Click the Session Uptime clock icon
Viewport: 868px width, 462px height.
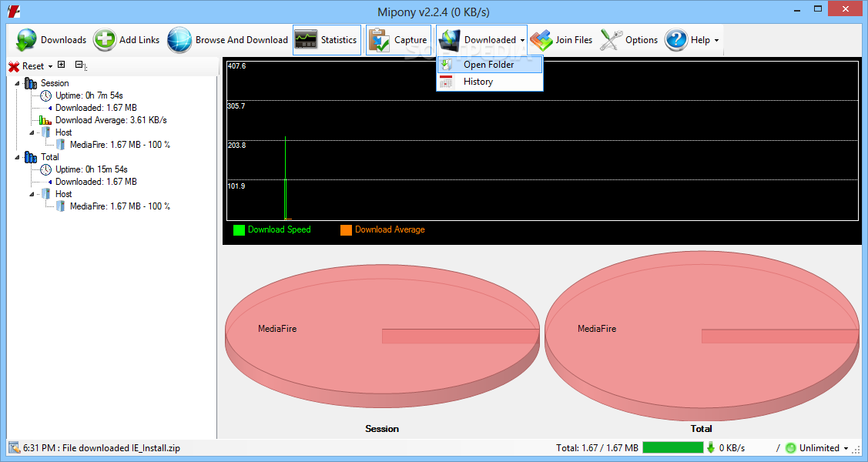46,95
